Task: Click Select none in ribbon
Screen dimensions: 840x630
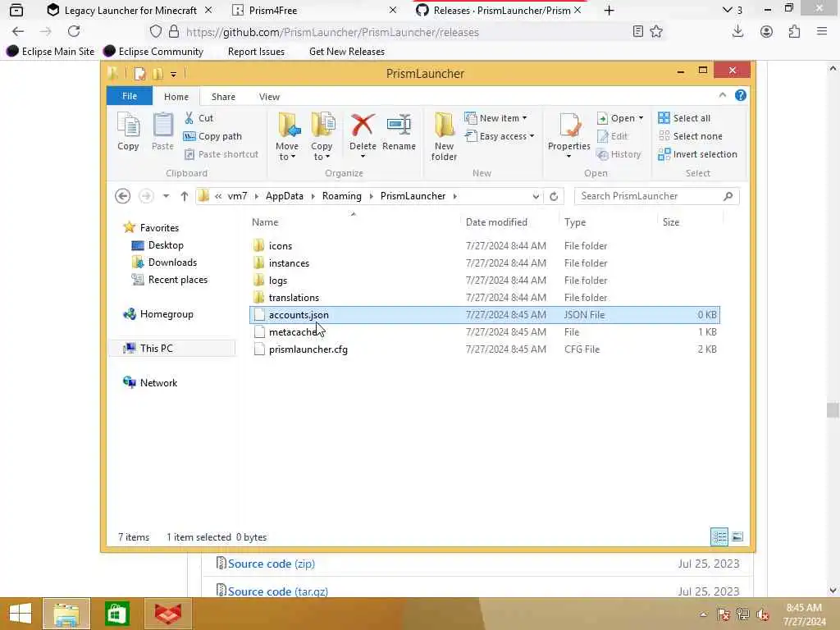Action: (x=690, y=136)
